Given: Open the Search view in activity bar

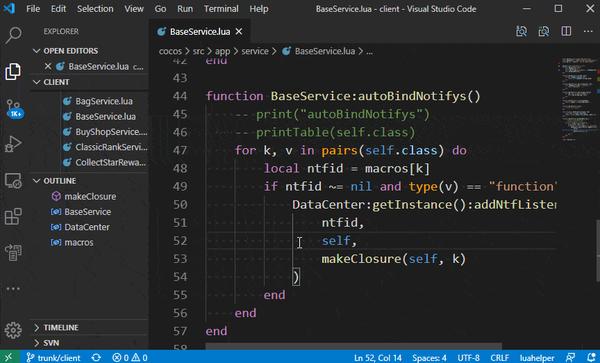Looking at the screenshot, I should 13,35.
